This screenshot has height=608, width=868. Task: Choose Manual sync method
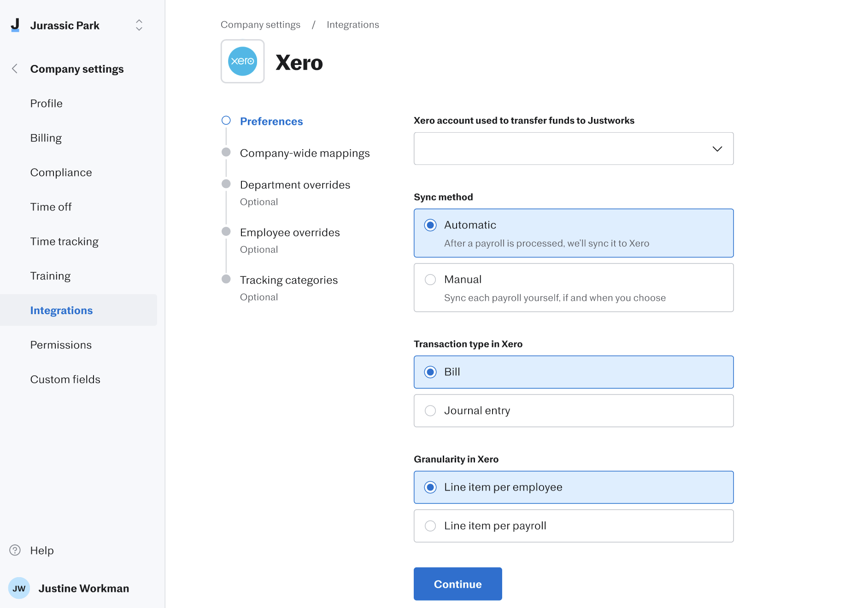(574, 287)
